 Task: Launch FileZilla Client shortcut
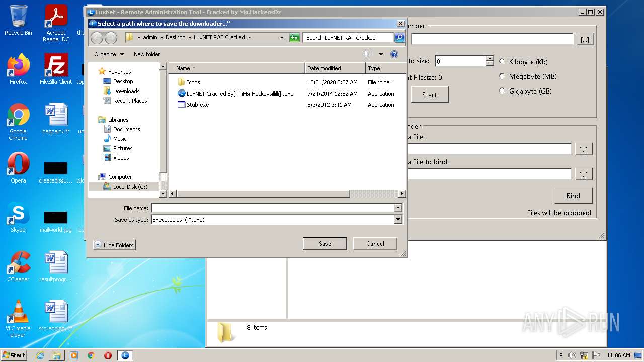pos(56,69)
